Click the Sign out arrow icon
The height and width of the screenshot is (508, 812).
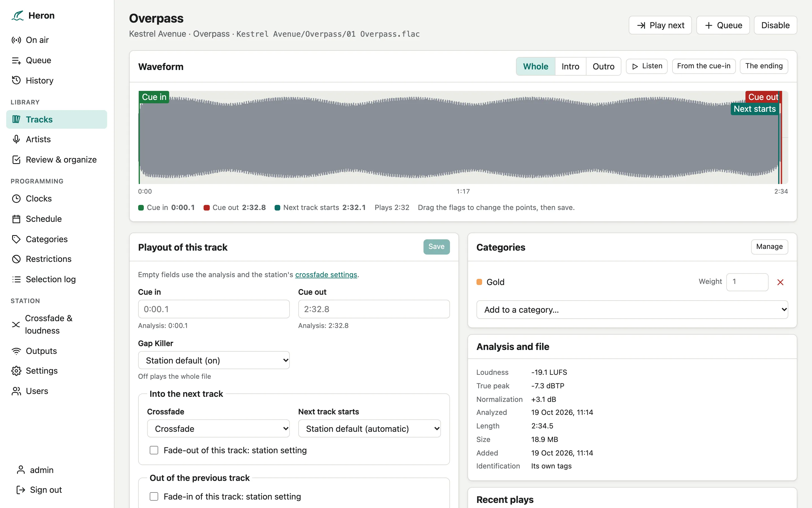pyautogui.click(x=21, y=490)
